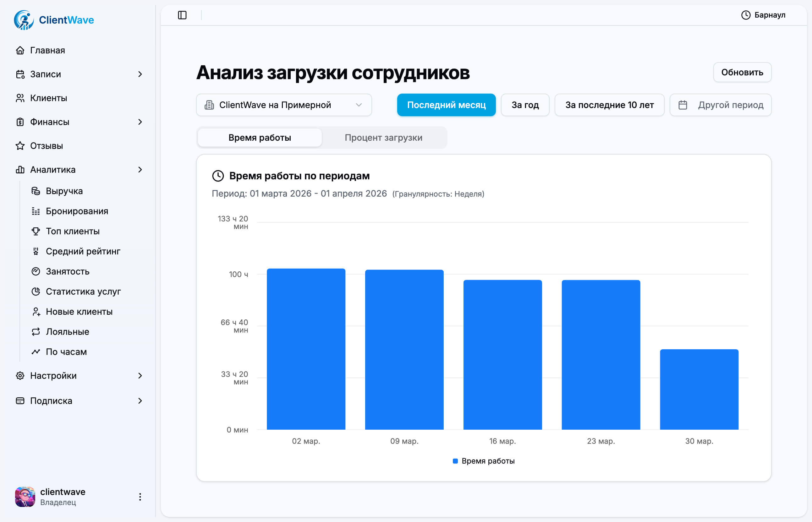812x522 pixels.
Task: Expand the Финансы menu
Action: click(50, 122)
